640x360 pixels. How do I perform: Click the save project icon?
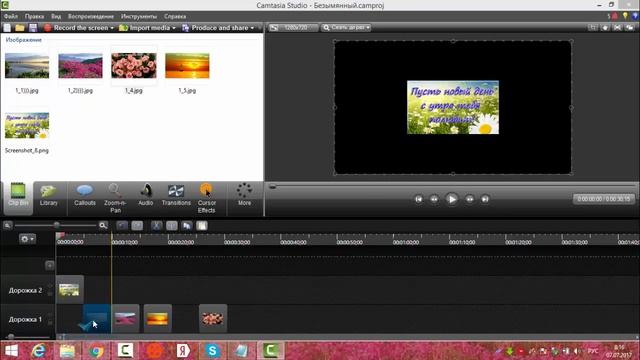[33, 28]
